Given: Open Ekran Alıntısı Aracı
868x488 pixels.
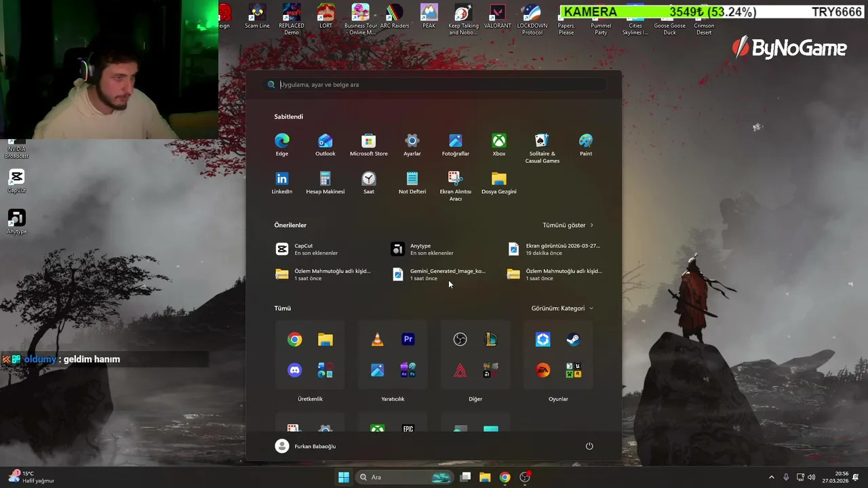Looking at the screenshot, I should pos(455,186).
